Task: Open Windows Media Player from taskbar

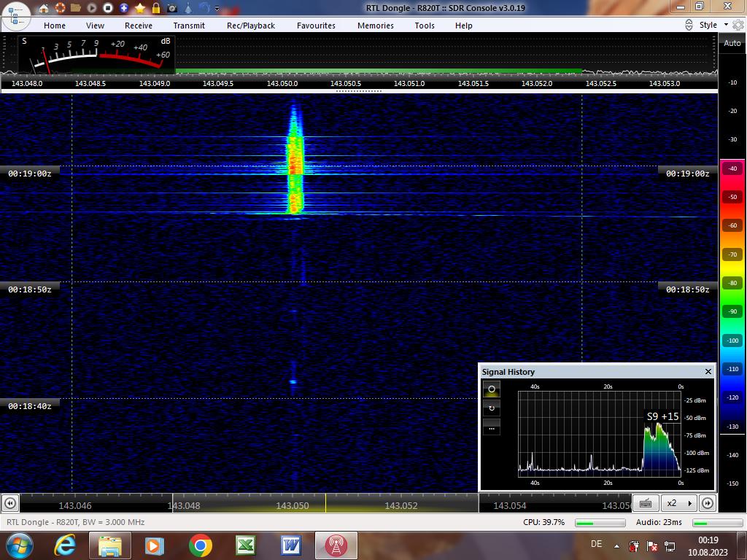Action: coord(155,545)
